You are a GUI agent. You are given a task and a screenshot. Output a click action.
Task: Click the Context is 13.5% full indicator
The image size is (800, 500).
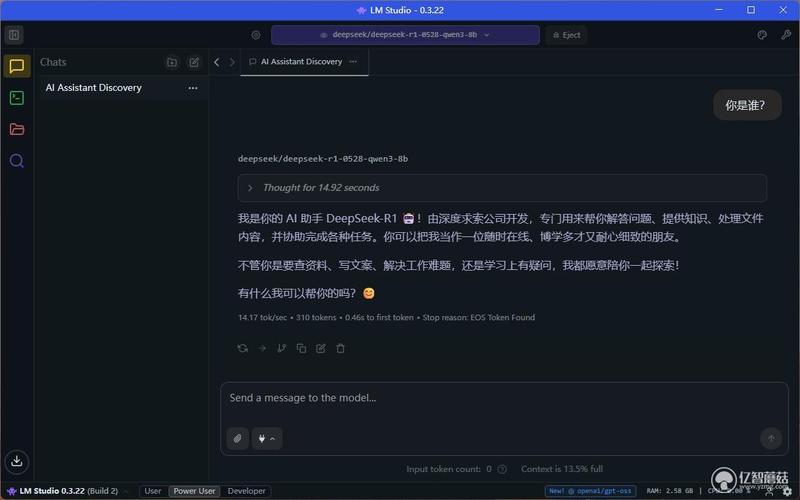[562, 469]
